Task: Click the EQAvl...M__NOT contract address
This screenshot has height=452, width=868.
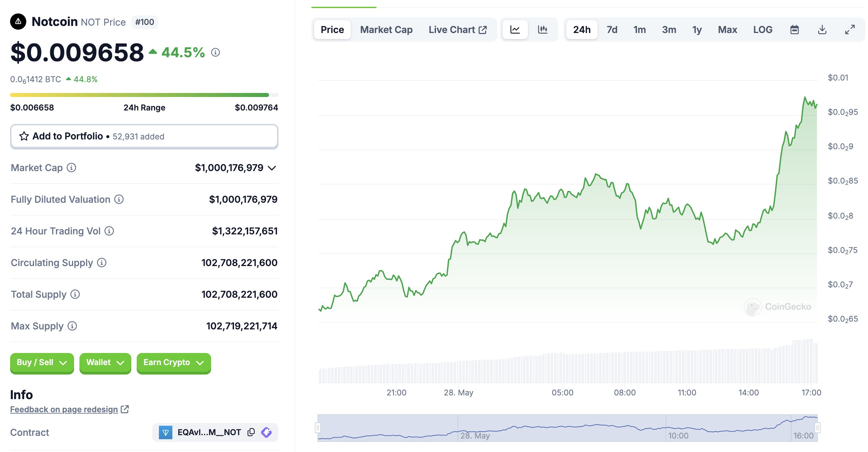Action: (209, 432)
